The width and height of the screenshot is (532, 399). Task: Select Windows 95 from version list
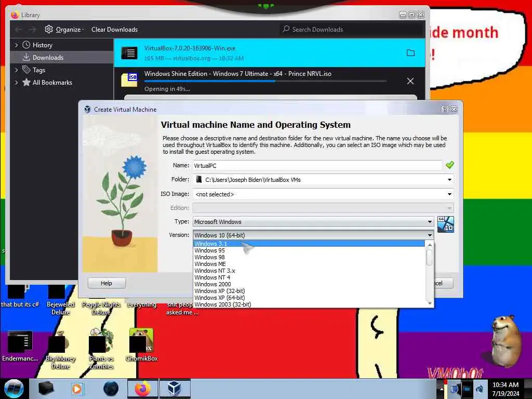point(309,250)
